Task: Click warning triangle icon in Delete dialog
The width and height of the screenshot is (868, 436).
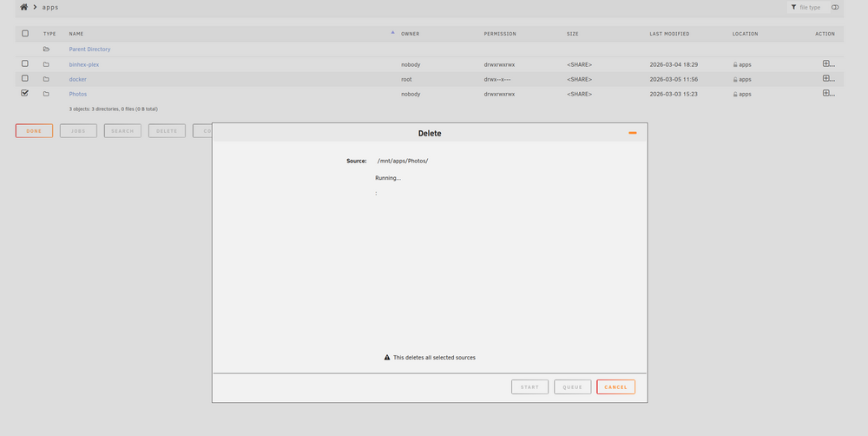Action: (387, 357)
